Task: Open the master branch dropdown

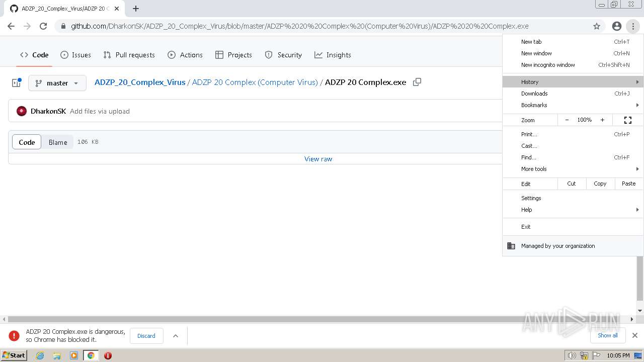Action: [57, 83]
